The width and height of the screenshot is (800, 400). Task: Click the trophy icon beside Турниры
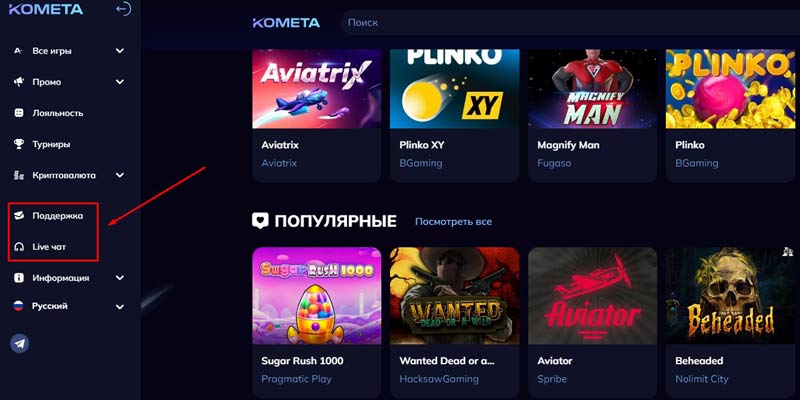pos(19,144)
